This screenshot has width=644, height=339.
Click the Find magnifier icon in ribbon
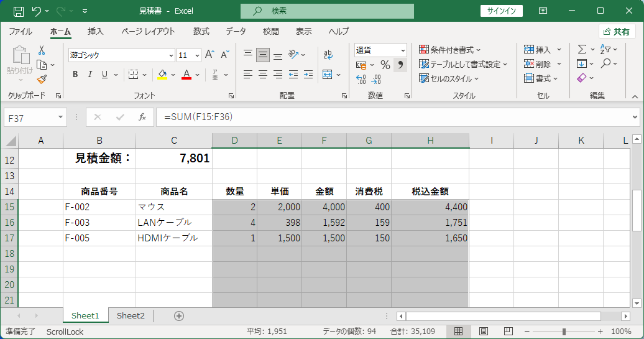pos(605,63)
